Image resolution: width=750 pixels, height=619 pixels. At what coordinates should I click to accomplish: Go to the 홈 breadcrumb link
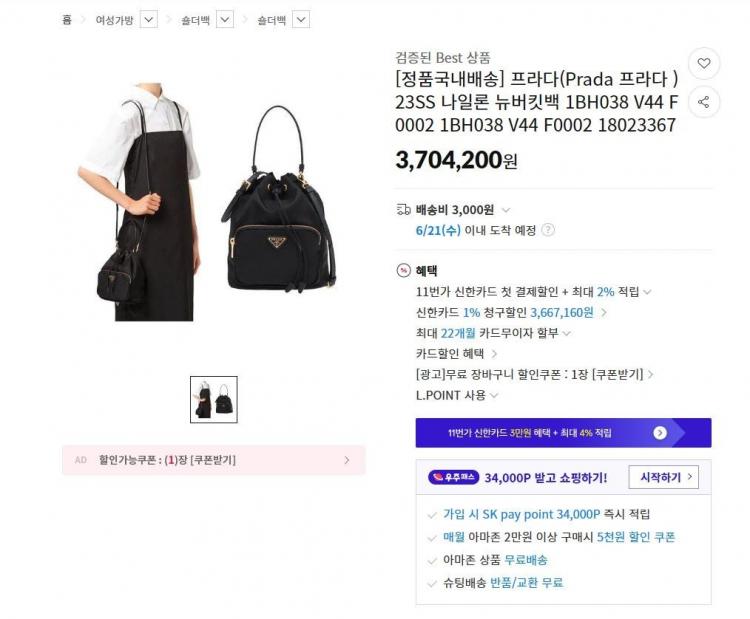67,20
